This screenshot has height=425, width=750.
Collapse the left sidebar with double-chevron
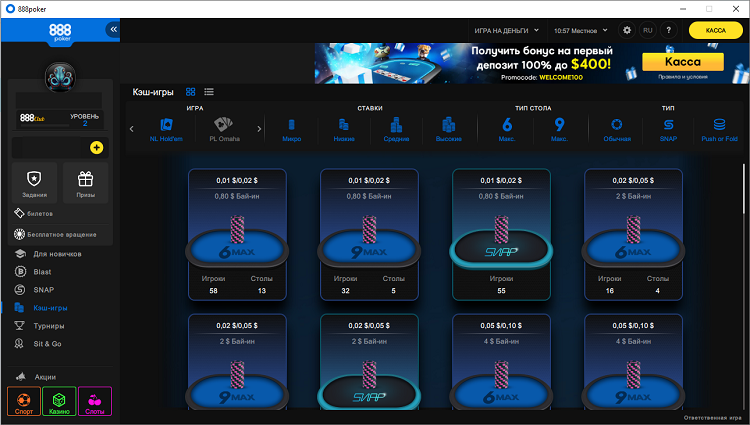(113, 30)
